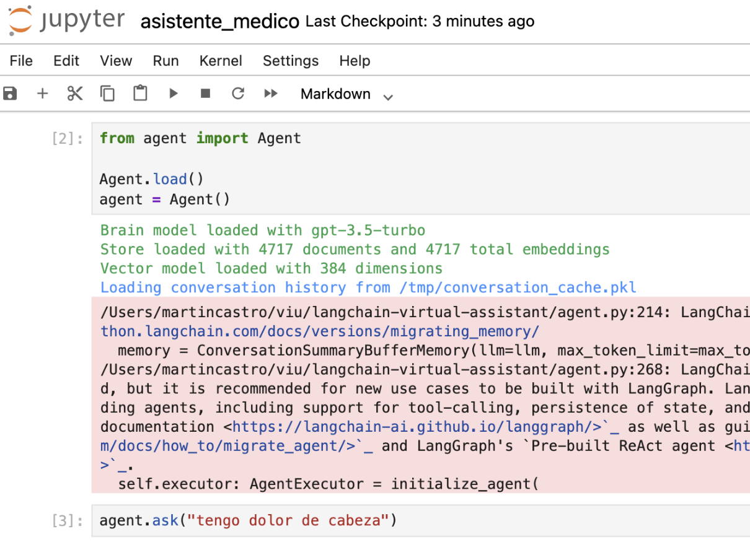Click the agent.ask code cell input
Image resolution: width=750 pixels, height=560 pixels.
421,520
